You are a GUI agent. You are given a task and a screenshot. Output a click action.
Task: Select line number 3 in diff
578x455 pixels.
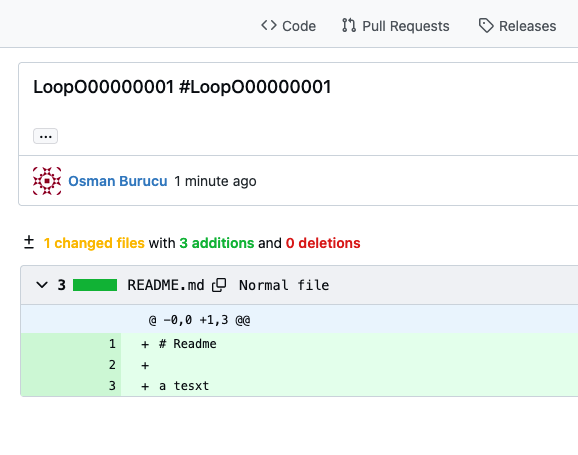click(x=112, y=386)
